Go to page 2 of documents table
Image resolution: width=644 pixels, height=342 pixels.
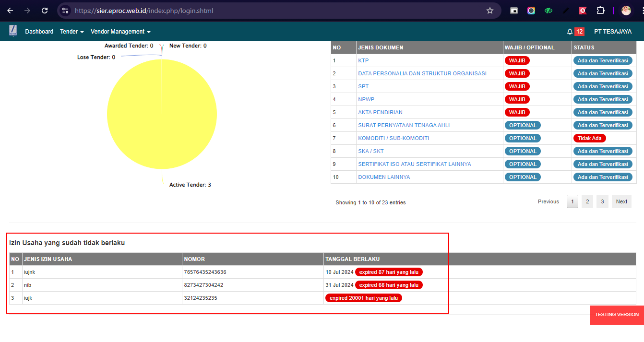pos(587,201)
